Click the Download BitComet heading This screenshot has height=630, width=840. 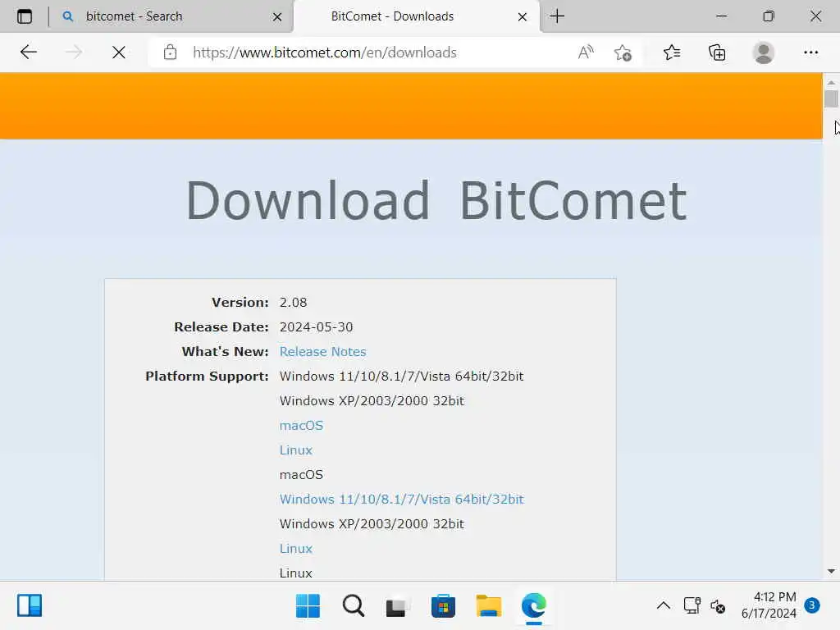[x=436, y=201]
